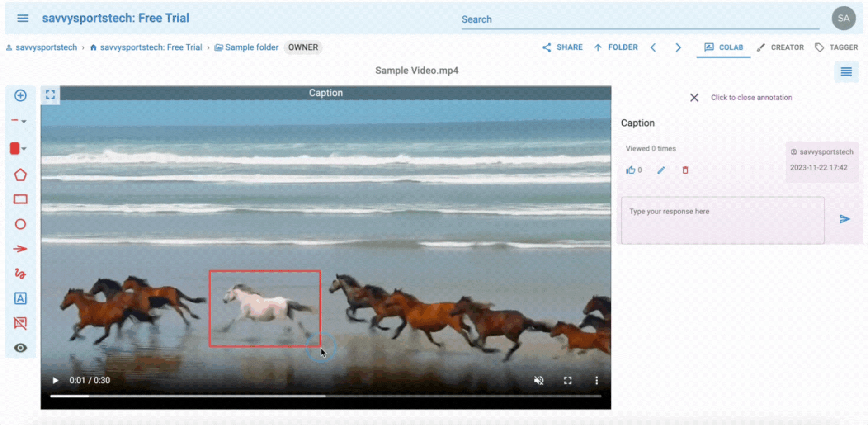Toggle annotation visibility eye icon

point(20,348)
